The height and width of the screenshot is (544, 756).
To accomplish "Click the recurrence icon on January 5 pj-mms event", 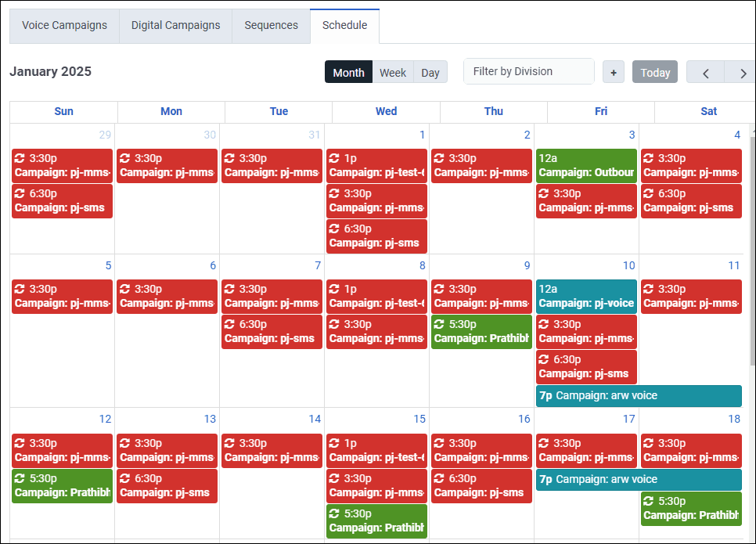I will point(20,290).
